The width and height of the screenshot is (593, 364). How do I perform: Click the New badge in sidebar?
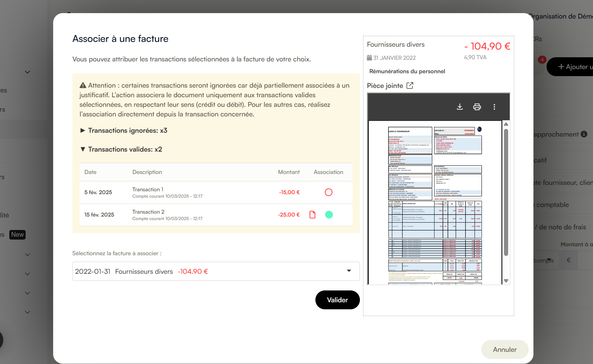pos(17,234)
